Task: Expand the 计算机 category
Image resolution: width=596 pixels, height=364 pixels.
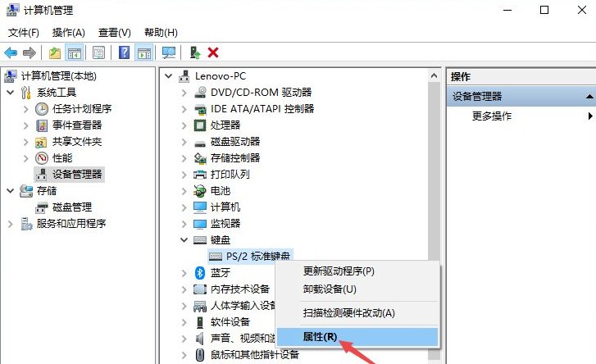Action: [x=184, y=207]
